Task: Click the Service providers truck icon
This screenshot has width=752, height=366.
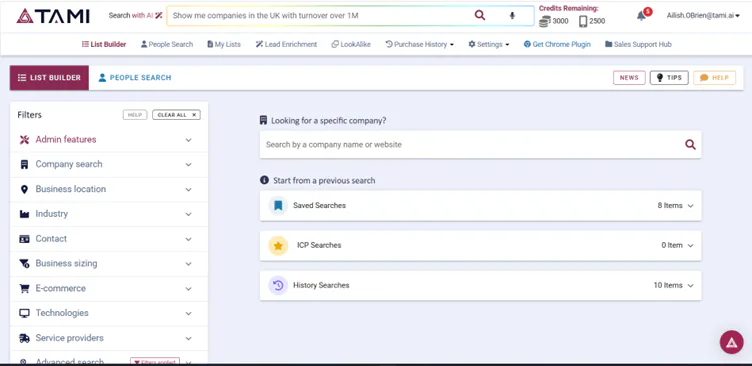Action: [24, 338]
